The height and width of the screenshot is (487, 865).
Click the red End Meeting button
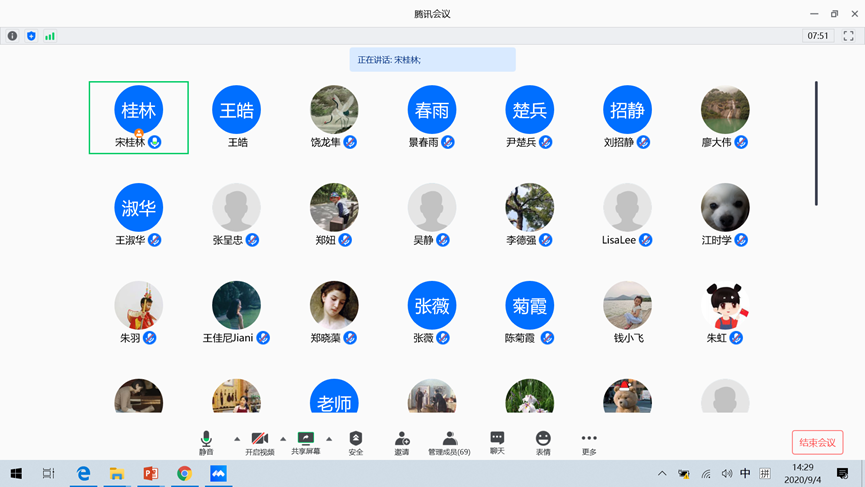(x=818, y=442)
